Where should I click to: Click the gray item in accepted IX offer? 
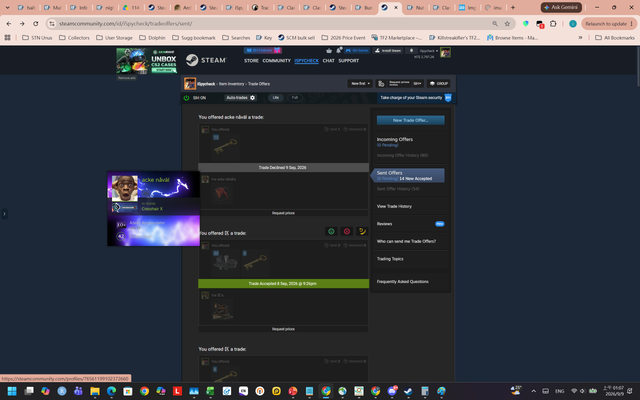click(x=225, y=263)
